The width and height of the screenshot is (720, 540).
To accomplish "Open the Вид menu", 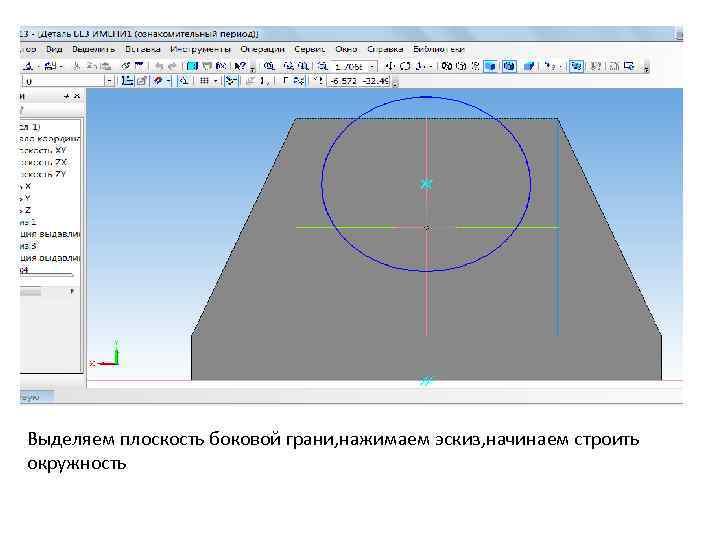I will pyautogui.click(x=54, y=49).
